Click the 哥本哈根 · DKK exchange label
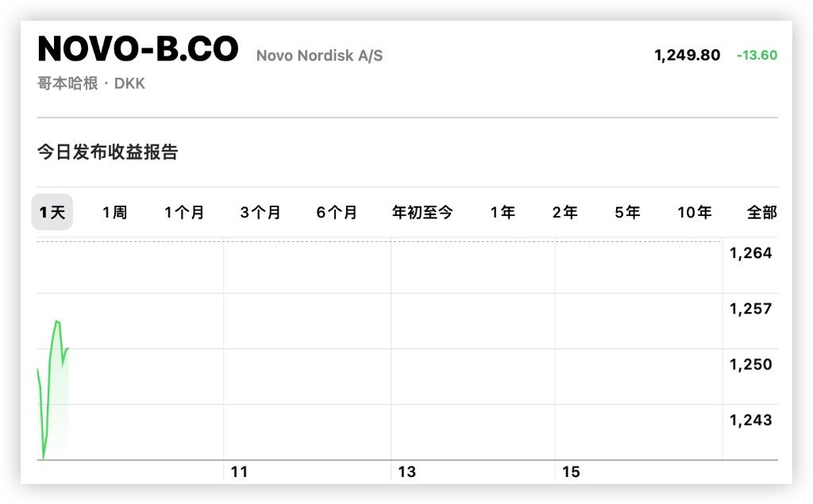 point(91,83)
